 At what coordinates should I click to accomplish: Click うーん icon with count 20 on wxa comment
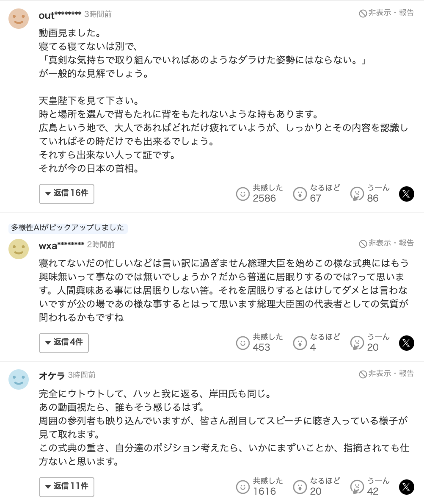click(357, 343)
